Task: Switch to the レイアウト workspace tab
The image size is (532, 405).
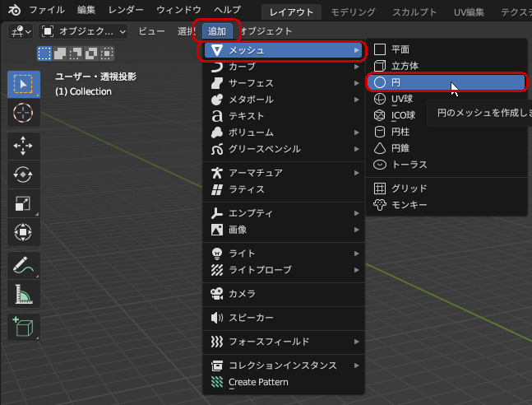Action: tap(291, 12)
